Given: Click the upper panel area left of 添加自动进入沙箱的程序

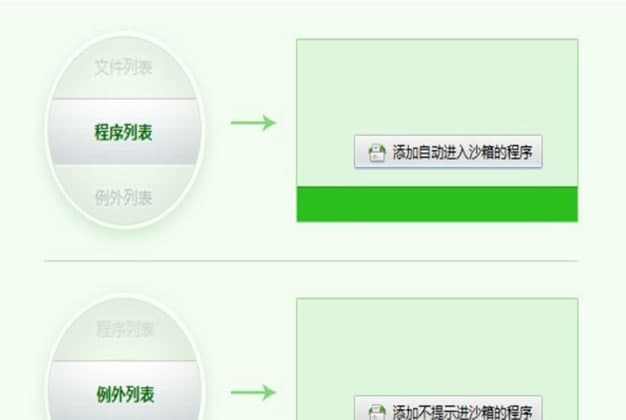Looking at the screenshot, I should tap(325, 153).
